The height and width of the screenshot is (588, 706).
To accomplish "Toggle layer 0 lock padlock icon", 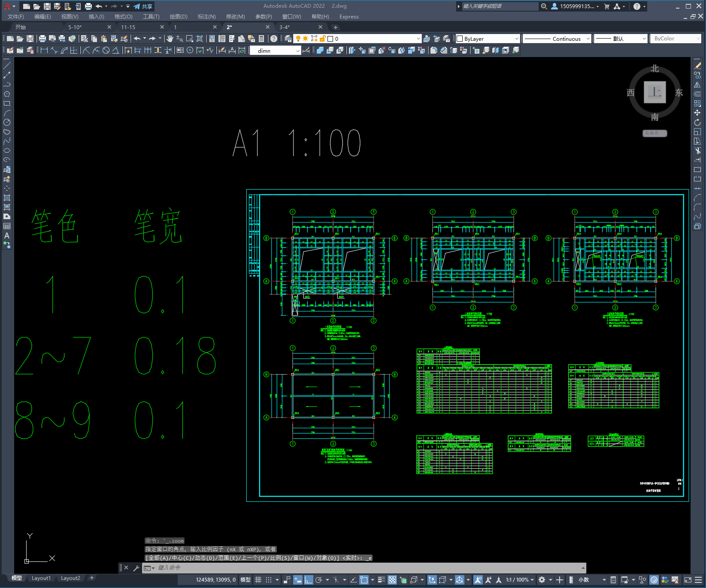I will [322, 39].
